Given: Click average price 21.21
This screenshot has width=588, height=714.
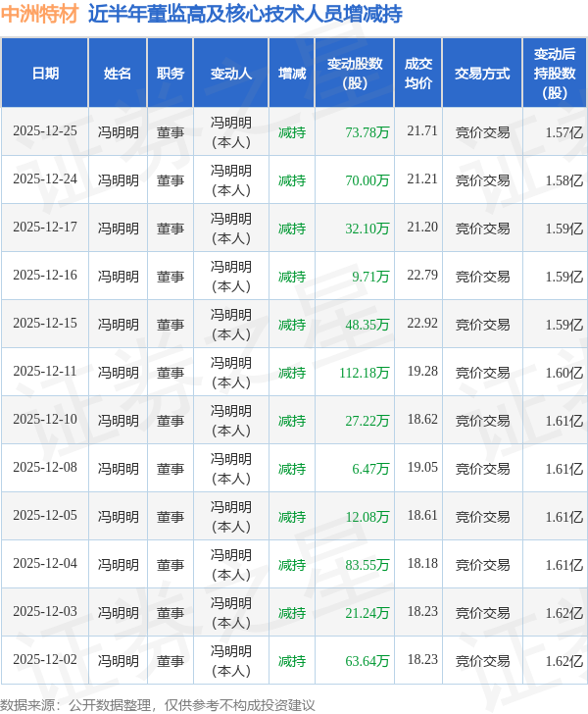Looking at the screenshot, I should pos(422,178).
